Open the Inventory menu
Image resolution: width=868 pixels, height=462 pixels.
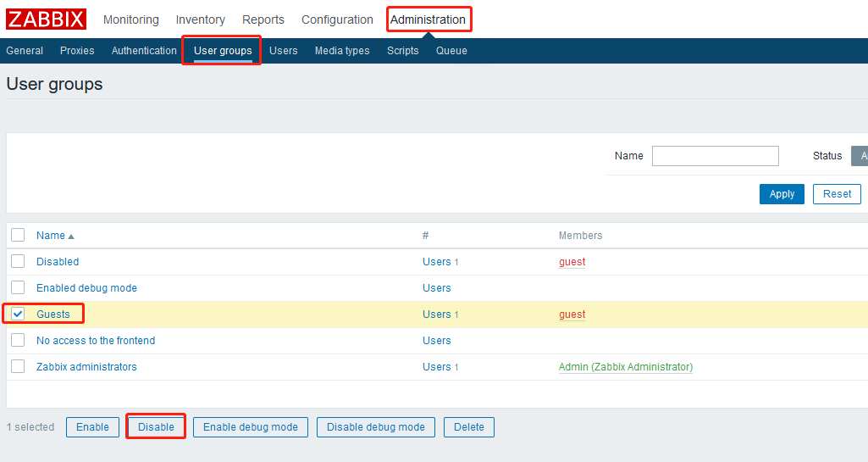click(201, 20)
